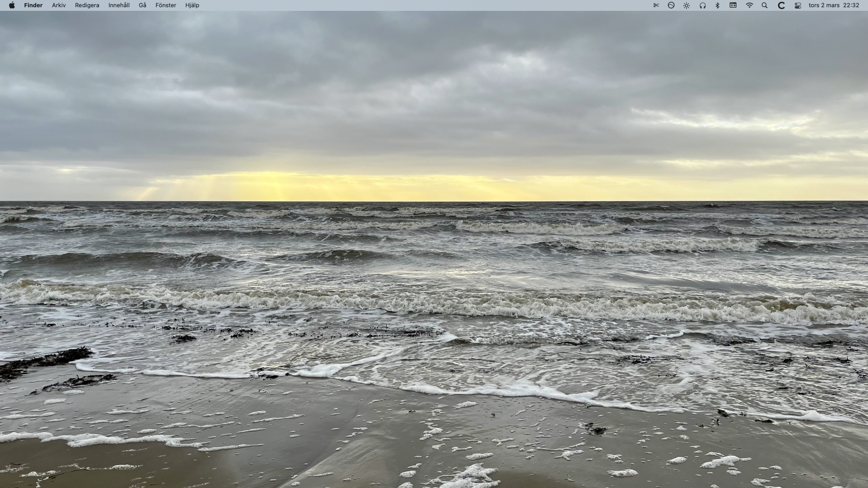Open the Apple menu
This screenshot has height=488, width=868.
coord(12,5)
